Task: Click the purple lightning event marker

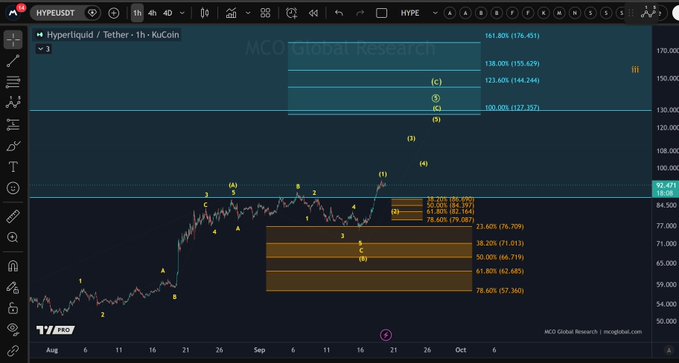Action: (386, 335)
